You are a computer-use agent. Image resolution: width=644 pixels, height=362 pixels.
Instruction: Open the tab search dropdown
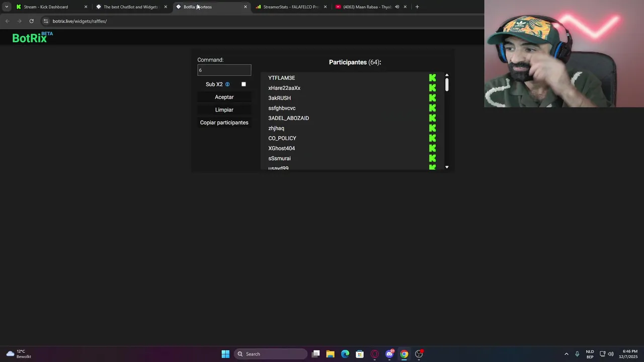pyautogui.click(x=7, y=7)
